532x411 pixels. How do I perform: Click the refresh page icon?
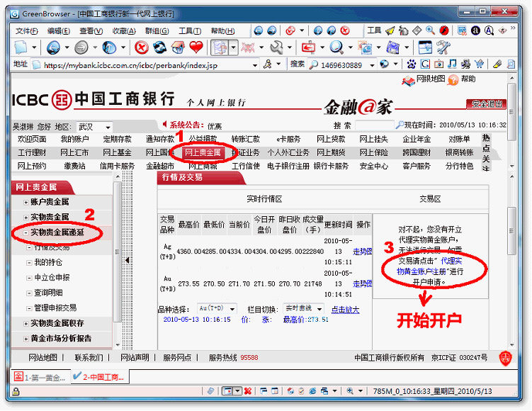pyautogui.click(x=159, y=47)
